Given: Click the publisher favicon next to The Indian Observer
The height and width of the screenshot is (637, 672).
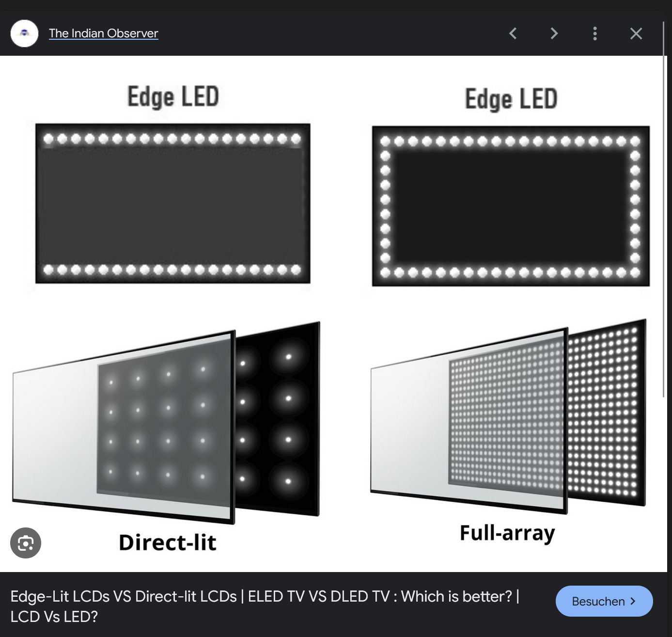Looking at the screenshot, I should [24, 33].
